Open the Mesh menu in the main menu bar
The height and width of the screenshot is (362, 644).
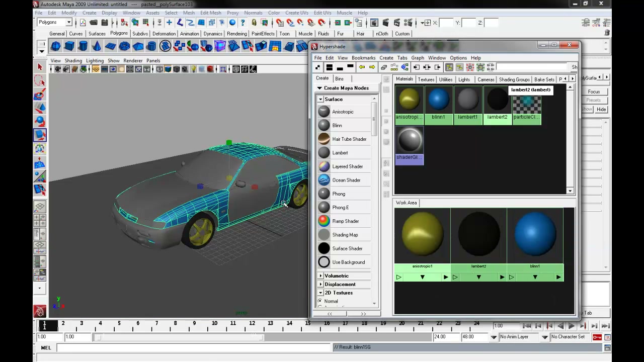[x=189, y=13]
